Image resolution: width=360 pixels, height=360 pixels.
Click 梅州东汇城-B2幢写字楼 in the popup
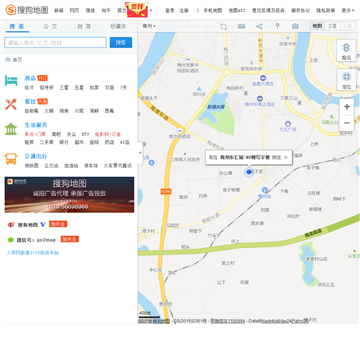point(245,157)
